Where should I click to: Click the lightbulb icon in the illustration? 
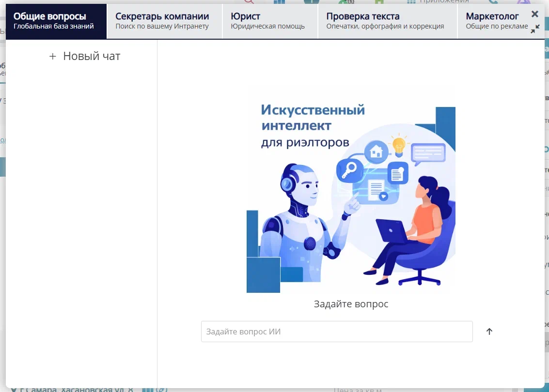click(x=398, y=145)
